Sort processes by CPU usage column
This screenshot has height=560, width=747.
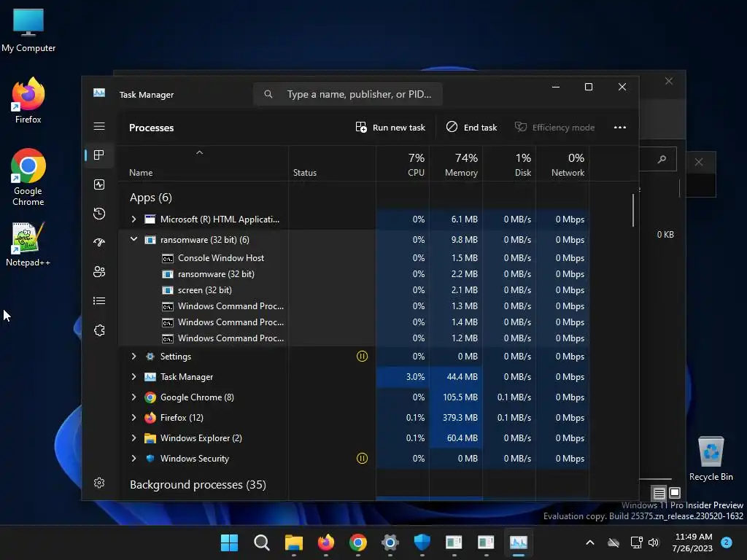[x=403, y=163]
